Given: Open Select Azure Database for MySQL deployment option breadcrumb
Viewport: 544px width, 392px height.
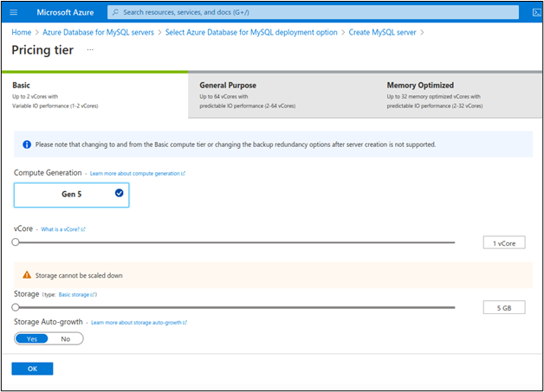Looking at the screenshot, I should coord(251,32).
